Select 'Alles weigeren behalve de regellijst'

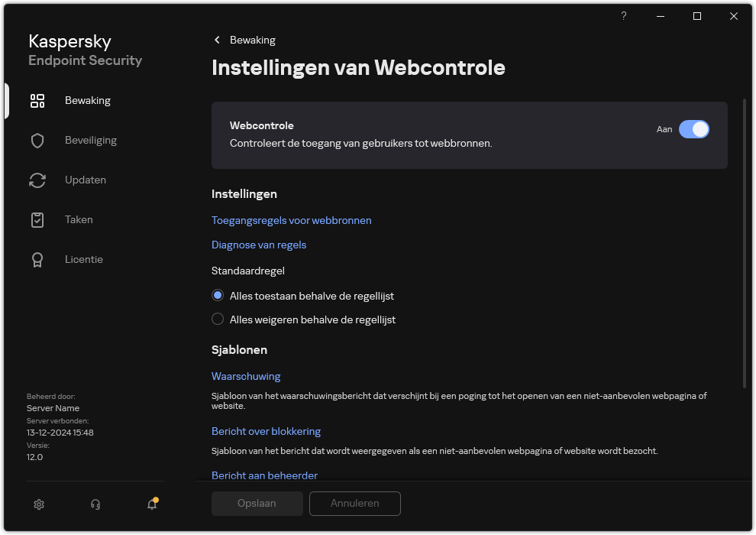218,319
